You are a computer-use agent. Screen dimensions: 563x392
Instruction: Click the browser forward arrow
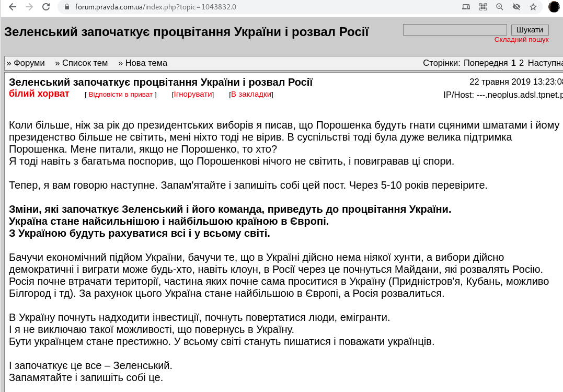coord(29,7)
